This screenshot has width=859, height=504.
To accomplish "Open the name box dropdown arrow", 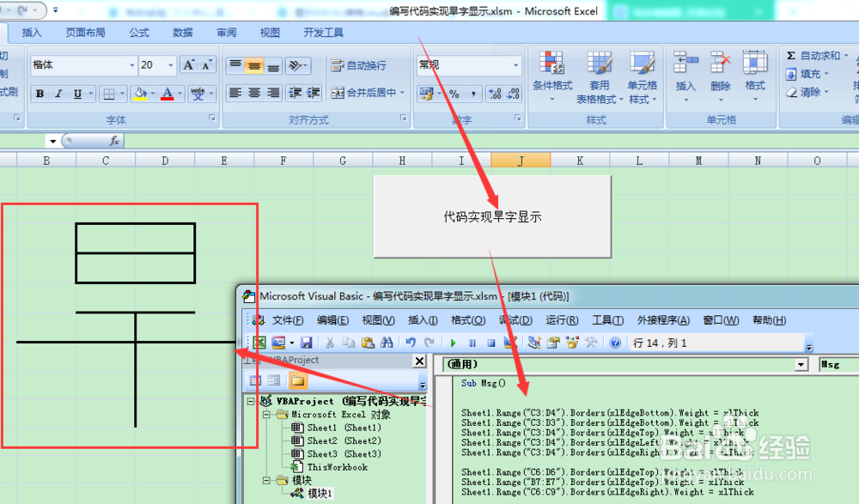I will pos(52,142).
